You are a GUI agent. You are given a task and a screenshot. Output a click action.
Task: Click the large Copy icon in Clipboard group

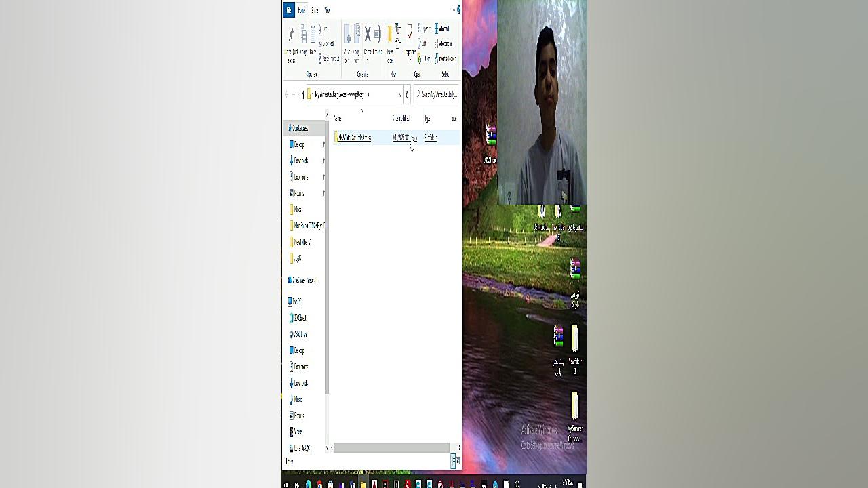(x=303, y=34)
